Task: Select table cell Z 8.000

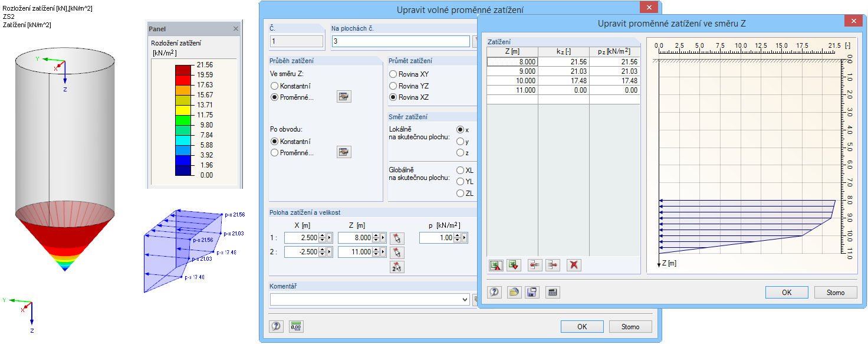Action: (512, 61)
